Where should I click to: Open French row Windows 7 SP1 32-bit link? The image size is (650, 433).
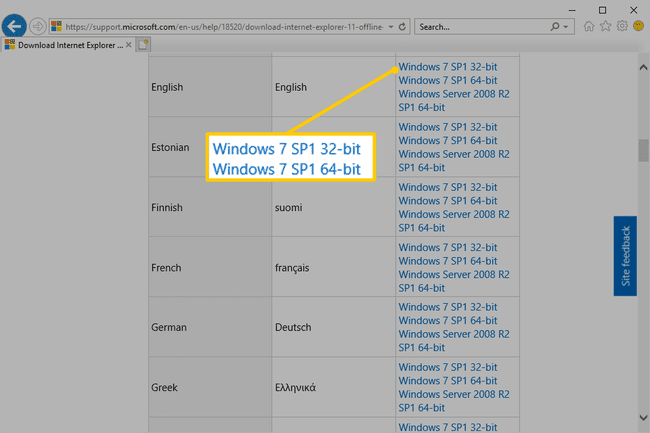coord(448,247)
